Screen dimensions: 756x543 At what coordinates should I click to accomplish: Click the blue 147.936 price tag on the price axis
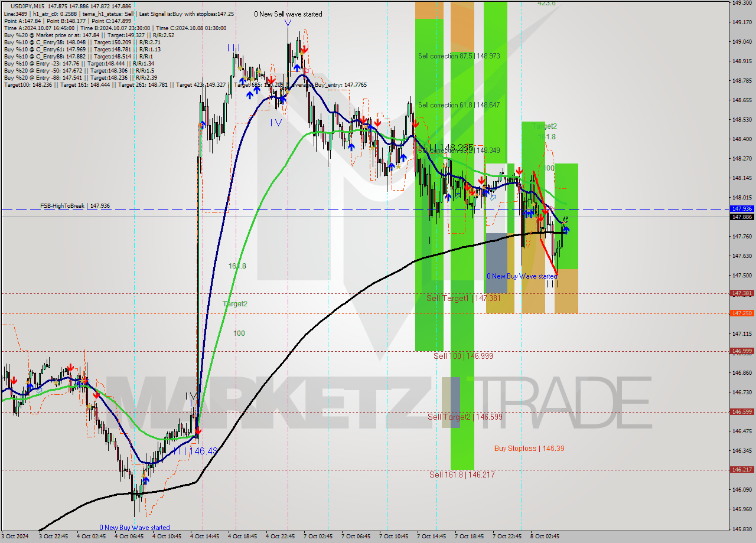[742, 209]
